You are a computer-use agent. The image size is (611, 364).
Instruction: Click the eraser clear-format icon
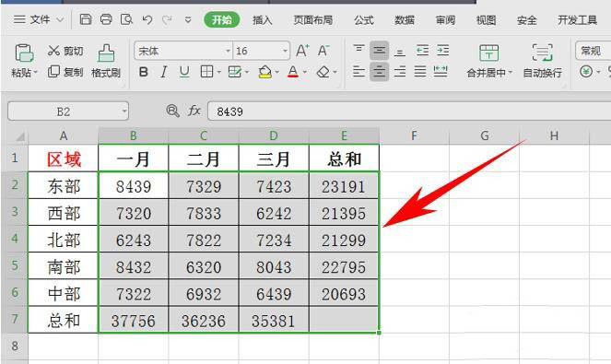[323, 72]
